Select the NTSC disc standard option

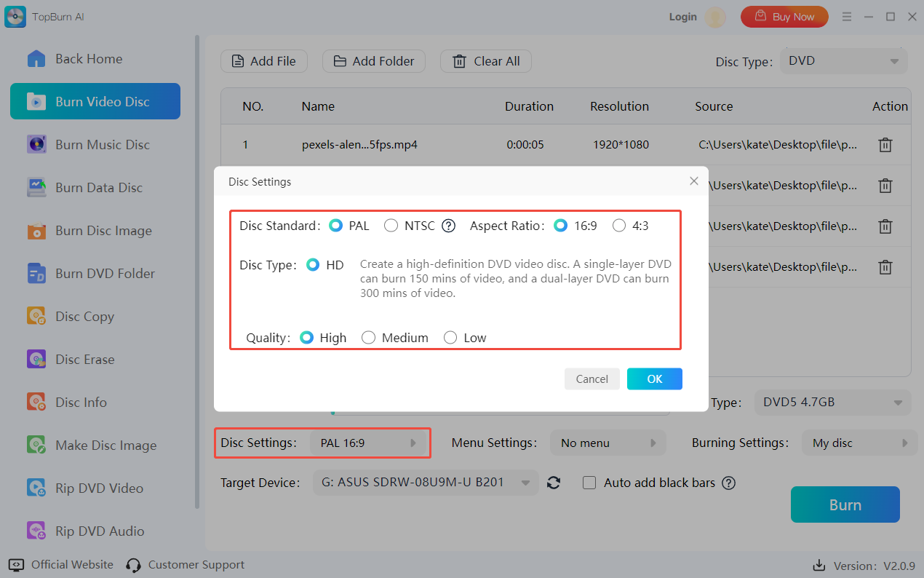pos(391,226)
